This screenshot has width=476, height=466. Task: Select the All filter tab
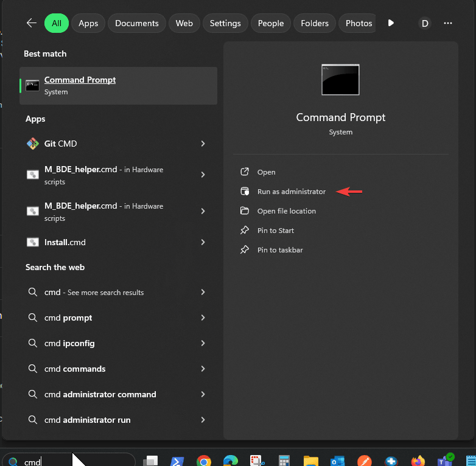pyautogui.click(x=57, y=23)
